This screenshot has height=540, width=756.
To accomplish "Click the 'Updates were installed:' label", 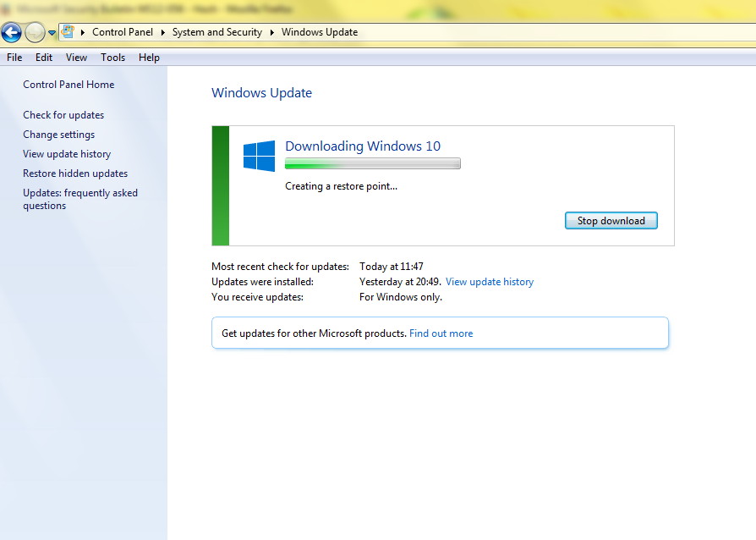I will (x=262, y=282).
